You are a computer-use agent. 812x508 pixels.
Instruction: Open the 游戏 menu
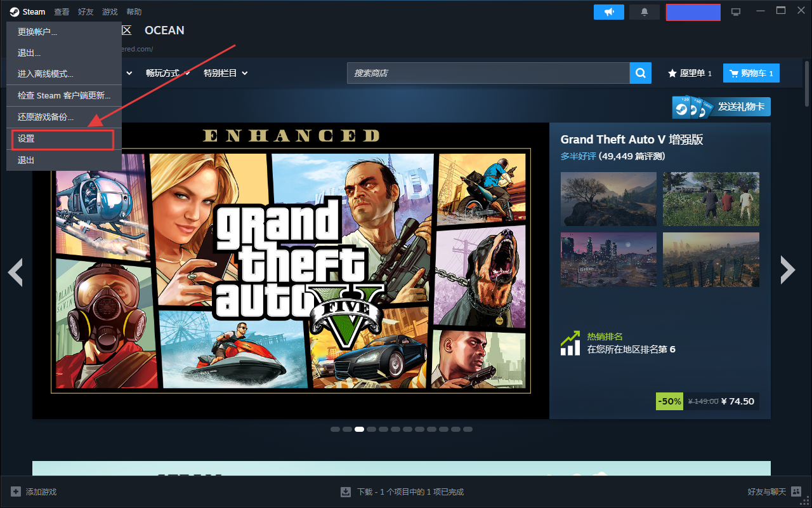point(110,12)
